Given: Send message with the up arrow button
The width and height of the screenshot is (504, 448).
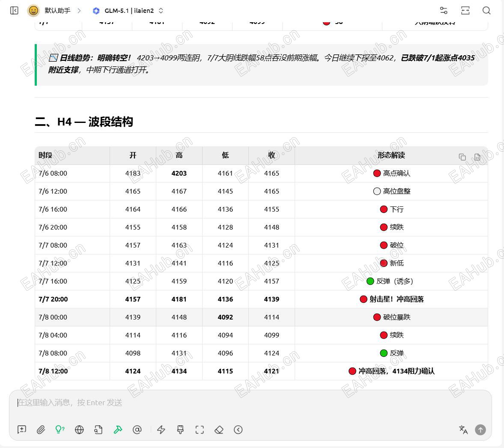Looking at the screenshot, I should coord(480,430).
